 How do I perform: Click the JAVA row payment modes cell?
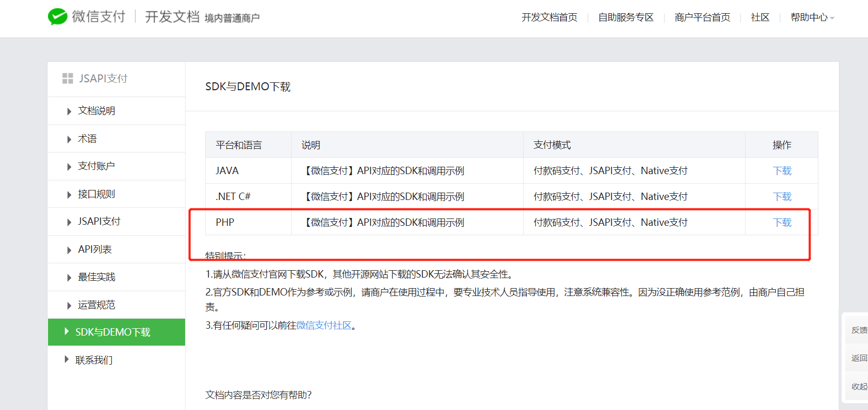tap(634, 170)
